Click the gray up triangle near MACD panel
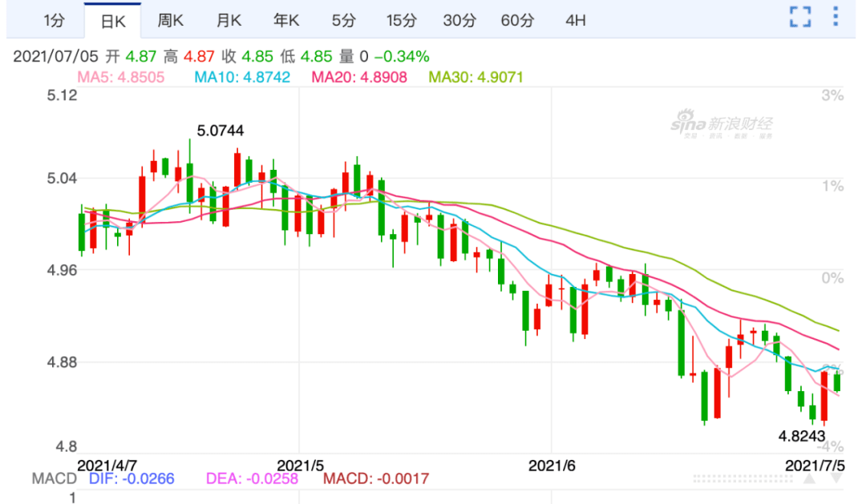 pos(809,478)
